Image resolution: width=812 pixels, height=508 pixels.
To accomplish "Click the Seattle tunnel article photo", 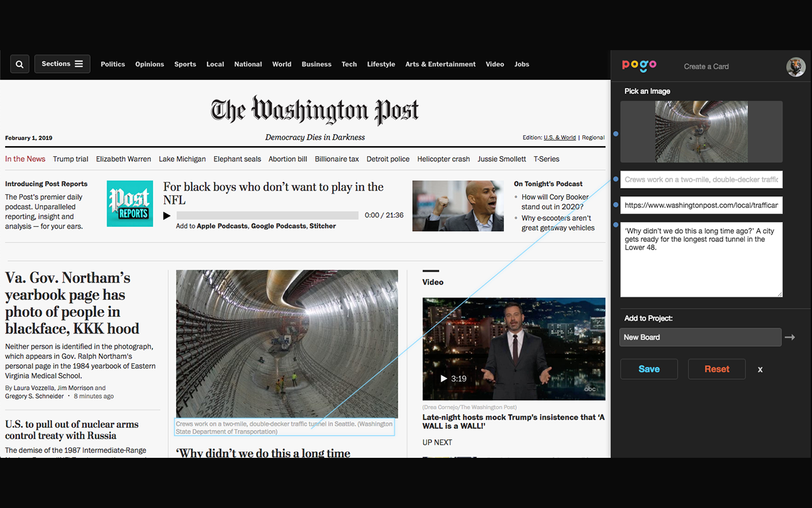I will (287, 344).
